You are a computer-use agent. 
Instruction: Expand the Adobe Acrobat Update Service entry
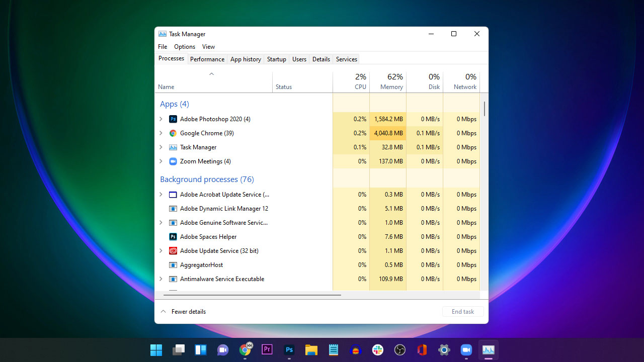click(160, 194)
